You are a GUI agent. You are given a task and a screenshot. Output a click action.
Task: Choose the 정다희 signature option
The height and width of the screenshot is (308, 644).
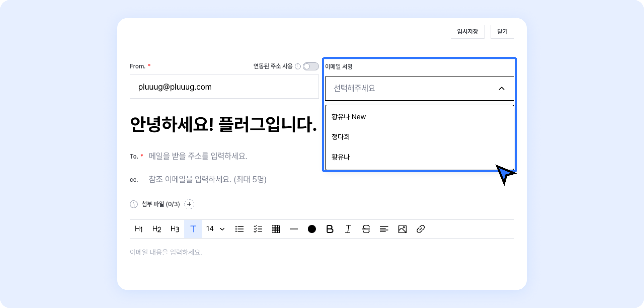pyautogui.click(x=341, y=137)
